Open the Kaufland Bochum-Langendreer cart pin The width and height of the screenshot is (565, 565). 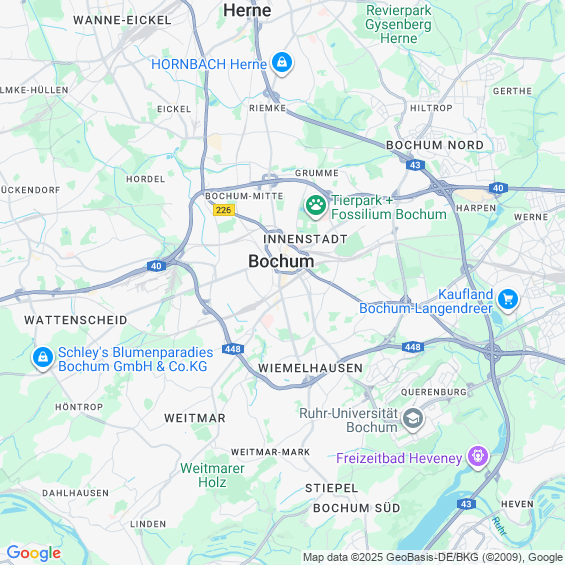(x=508, y=300)
